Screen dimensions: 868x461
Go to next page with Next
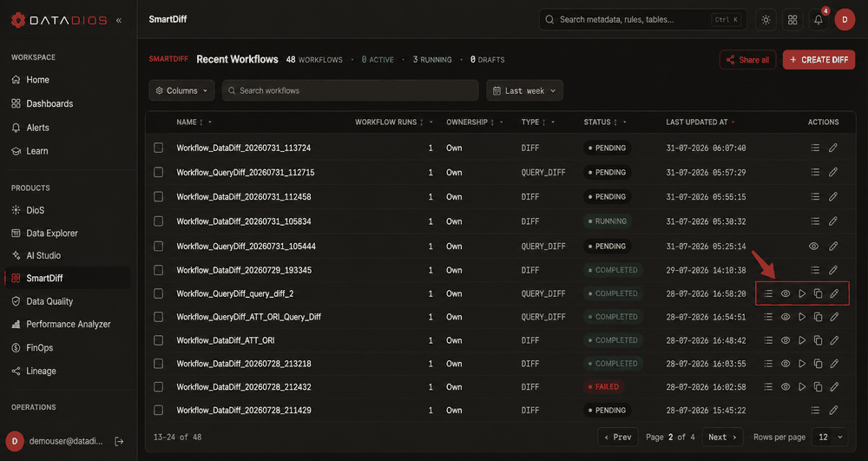(722, 437)
